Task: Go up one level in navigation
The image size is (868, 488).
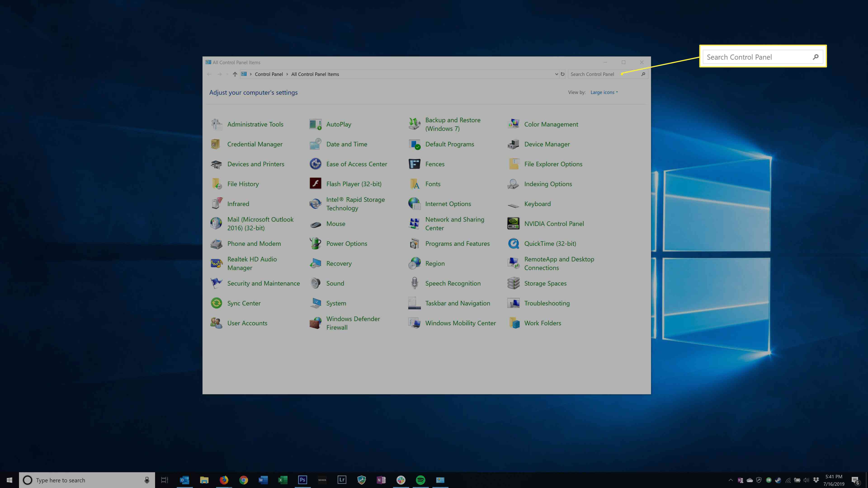Action: [x=235, y=74]
